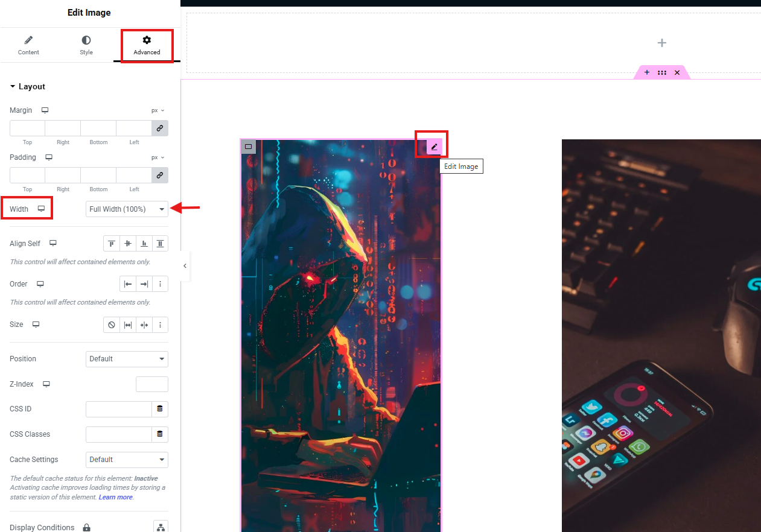The width and height of the screenshot is (761, 532).
Task: Open the Position Default dropdown
Action: [x=127, y=359]
